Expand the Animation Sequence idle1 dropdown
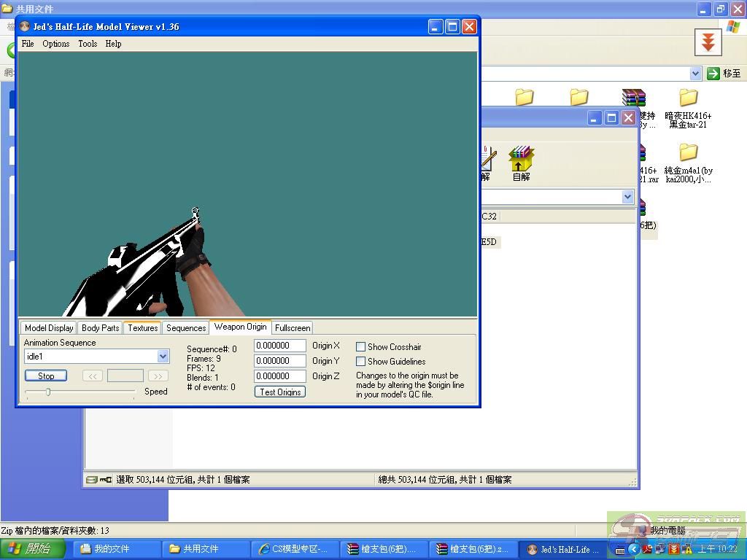 coord(163,357)
